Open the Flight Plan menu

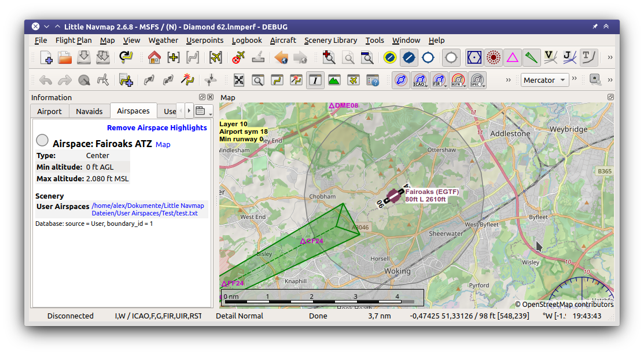click(73, 41)
